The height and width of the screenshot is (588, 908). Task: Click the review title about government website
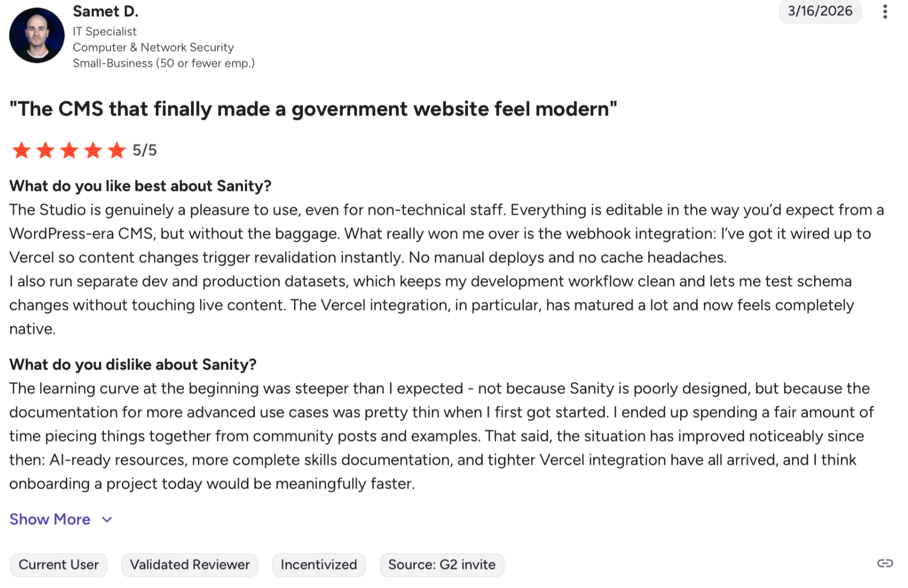click(x=313, y=109)
